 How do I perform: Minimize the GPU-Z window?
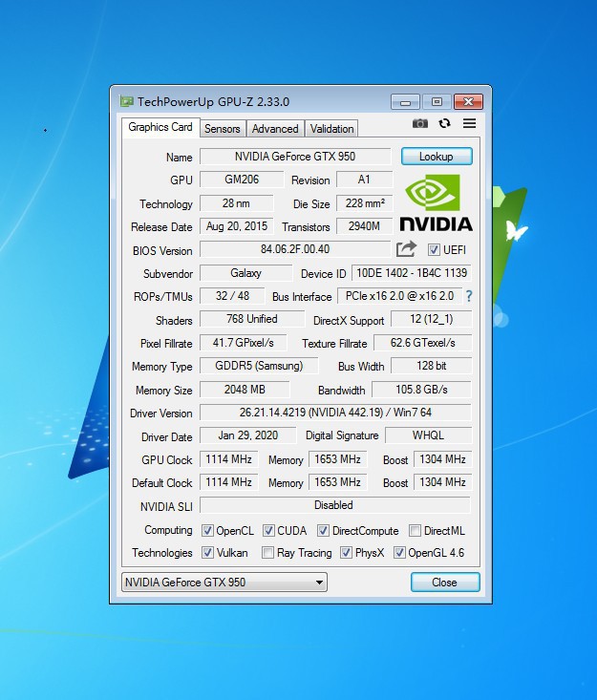tap(405, 102)
